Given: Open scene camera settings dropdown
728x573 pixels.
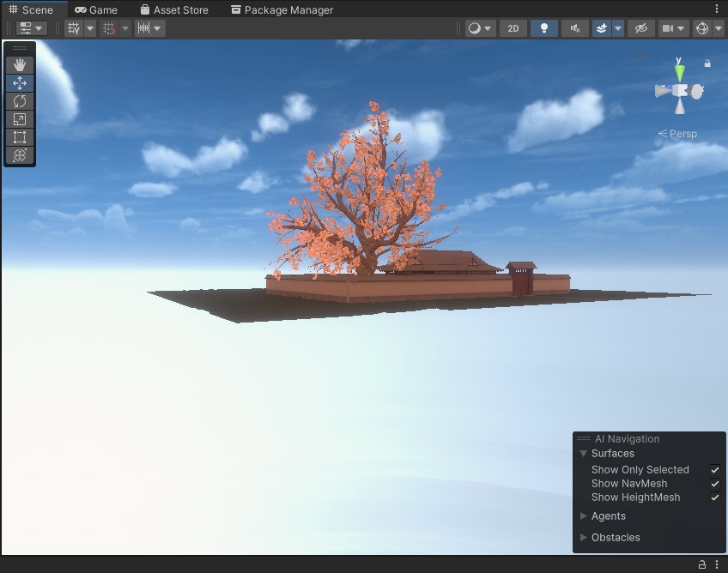Looking at the screenshot, I should pos(674,28).
